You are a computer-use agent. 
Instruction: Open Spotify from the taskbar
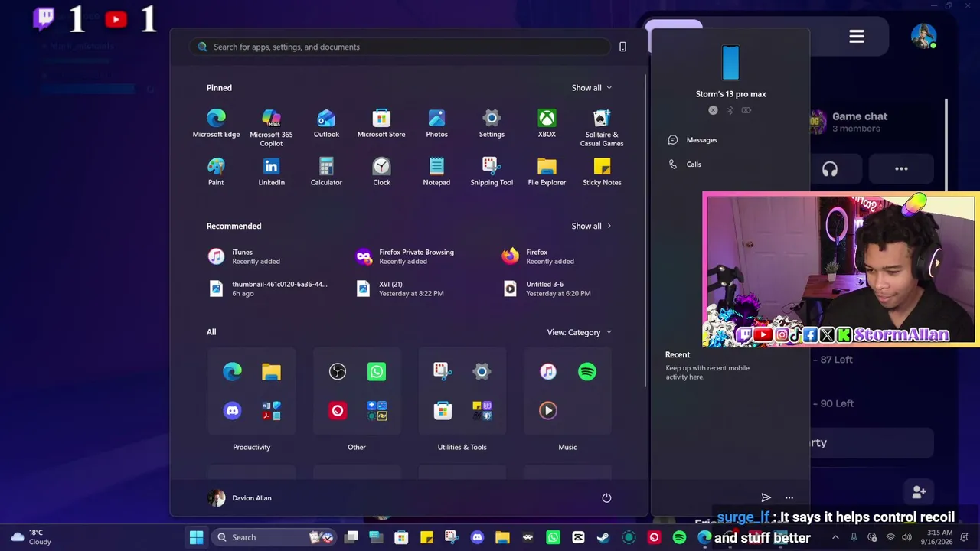pos(679,537)
